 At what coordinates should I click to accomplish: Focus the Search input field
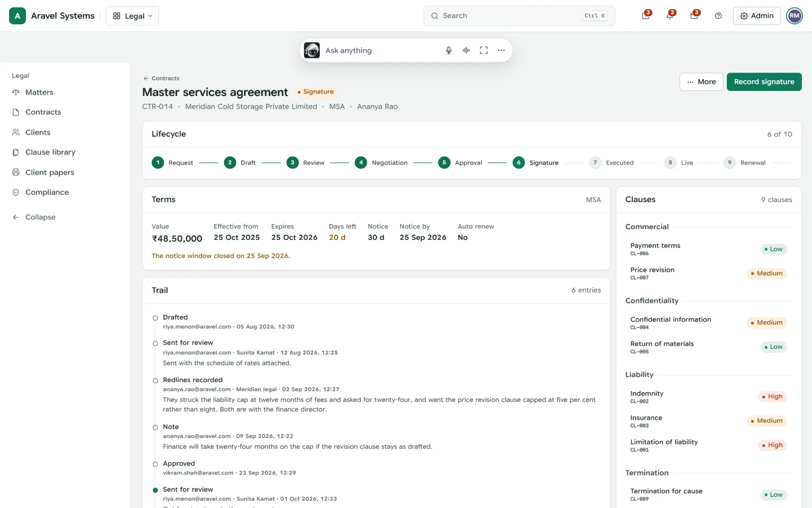click(519, 16)
